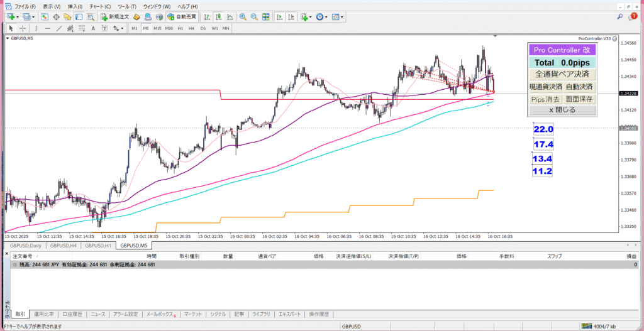Click the zoom in magnifier icon
Viewport: 644px width, 331px height.
[242, 16]
